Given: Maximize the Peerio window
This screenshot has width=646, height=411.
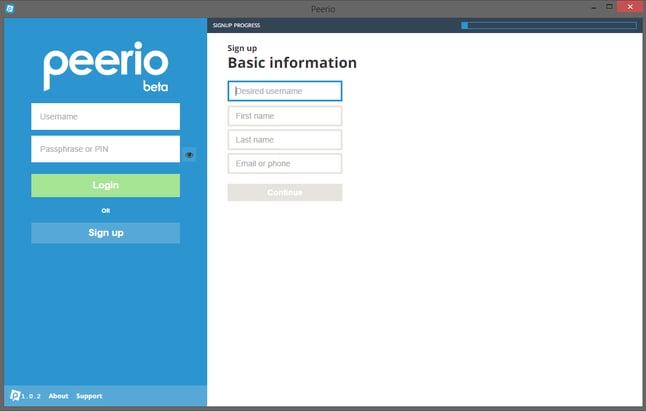Looking at the screenshot, I should point(609,7).
